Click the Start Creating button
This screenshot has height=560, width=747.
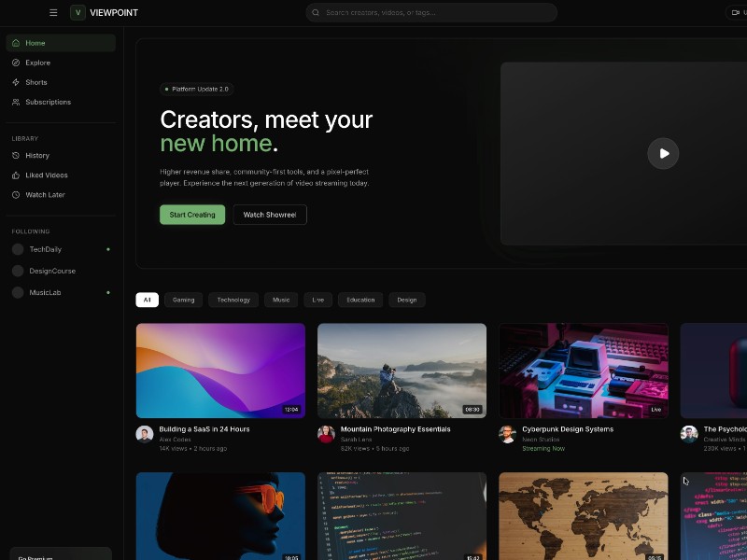(192, 214)
